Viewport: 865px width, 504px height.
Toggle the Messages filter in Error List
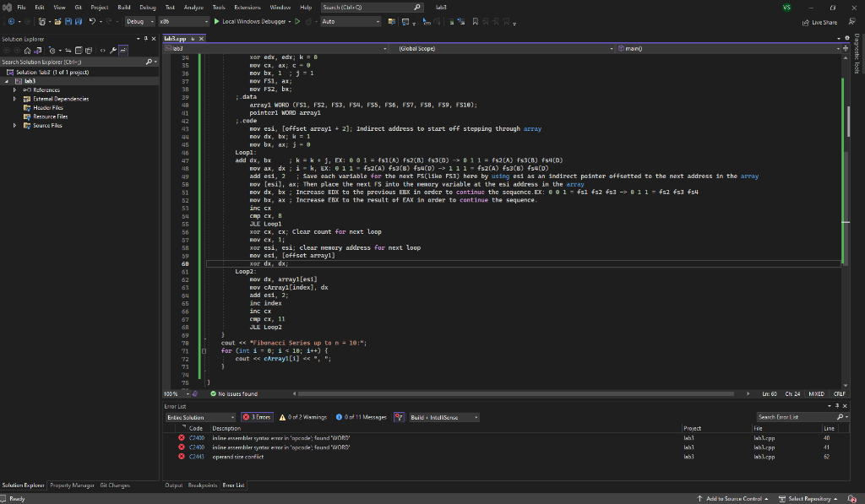(363, 417)
